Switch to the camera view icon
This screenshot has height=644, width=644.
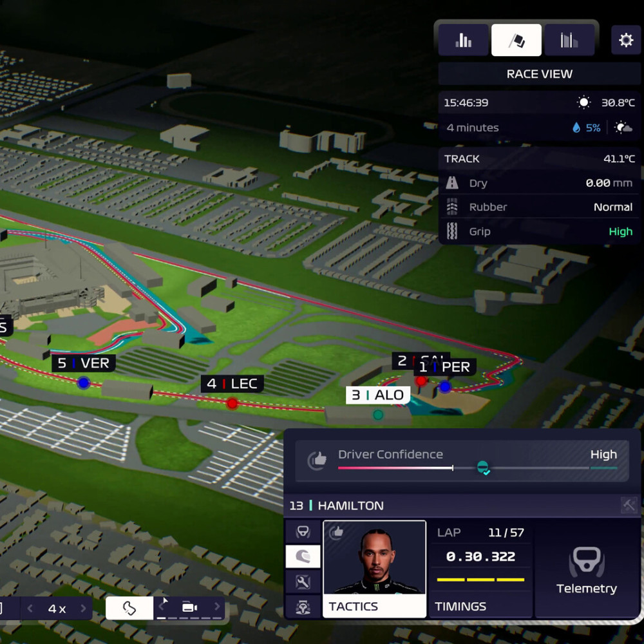tap(189, 607)
